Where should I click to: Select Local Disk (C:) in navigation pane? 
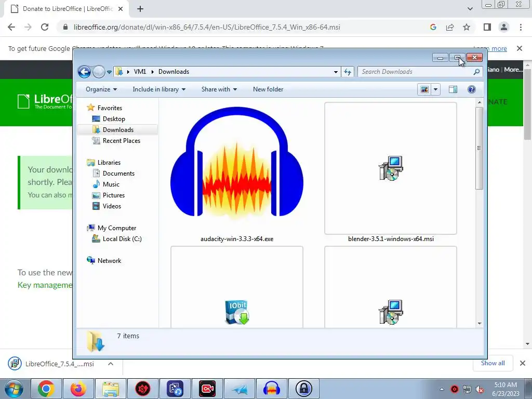(117, 239)
